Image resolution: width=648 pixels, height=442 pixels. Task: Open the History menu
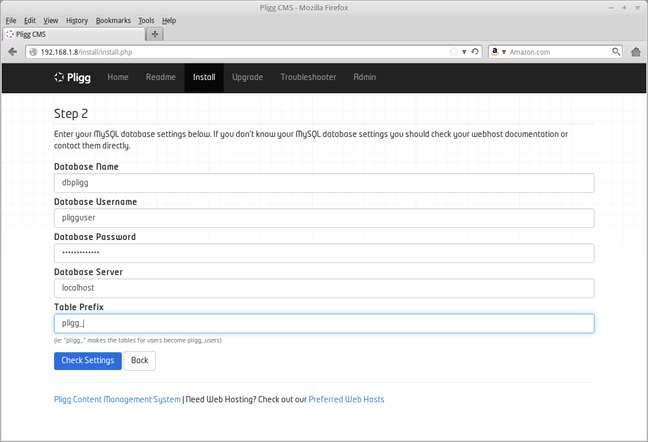pos(77,20)
